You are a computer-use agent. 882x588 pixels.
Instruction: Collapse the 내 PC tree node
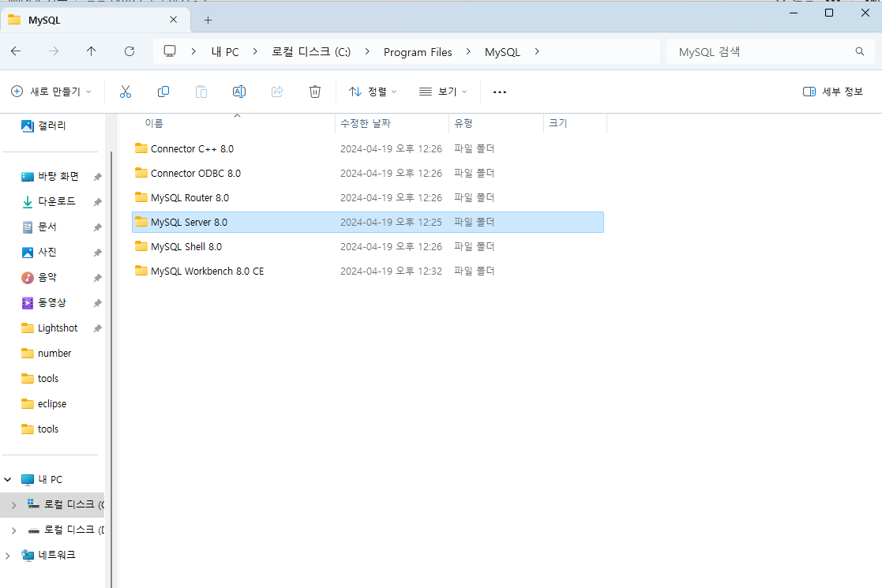(x=8, y=480)
